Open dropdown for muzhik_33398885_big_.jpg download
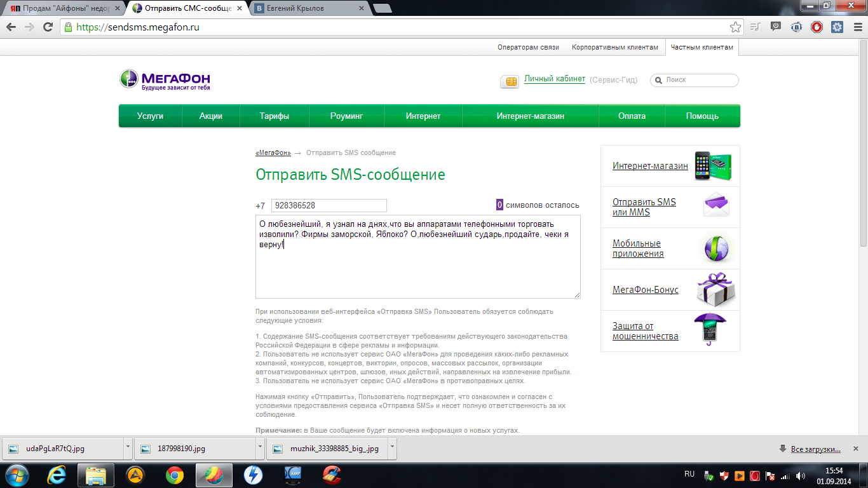 (x=392, y=448)
